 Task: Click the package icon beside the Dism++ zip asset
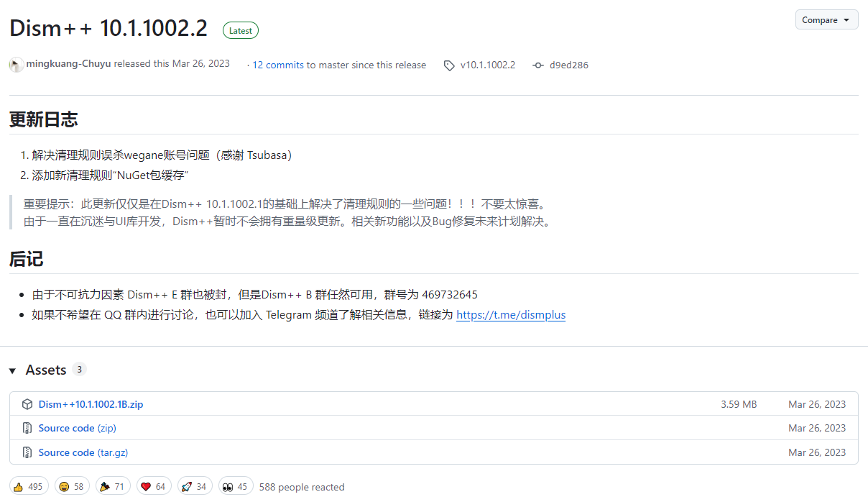(27, 404)
